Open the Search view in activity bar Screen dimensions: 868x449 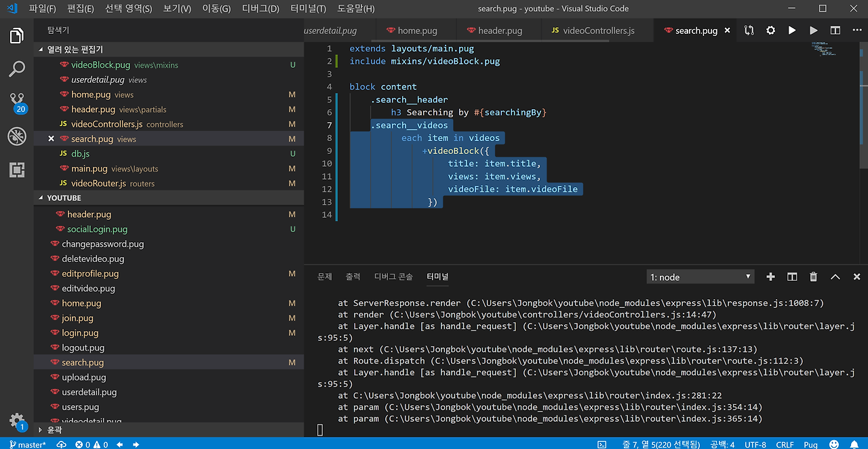coord(17,69)
